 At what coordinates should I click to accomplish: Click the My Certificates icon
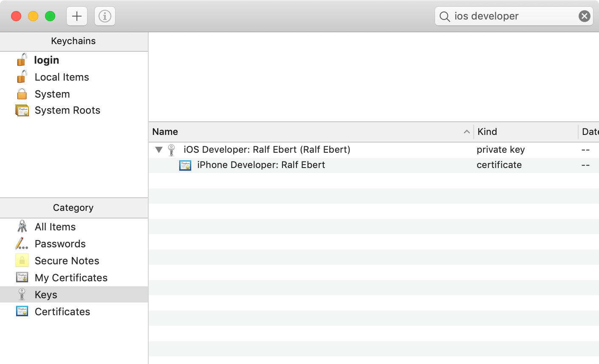pos(22,277)
